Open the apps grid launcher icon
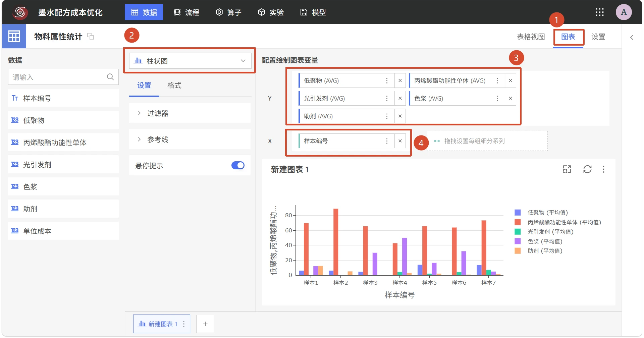Screen dimensions: 644x338 (600, 12)
